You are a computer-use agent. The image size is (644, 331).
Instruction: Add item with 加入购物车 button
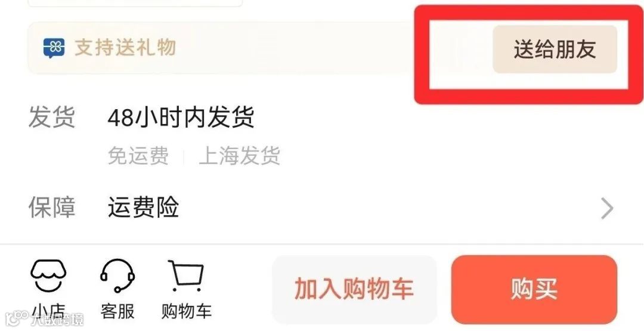click(354, 289)
